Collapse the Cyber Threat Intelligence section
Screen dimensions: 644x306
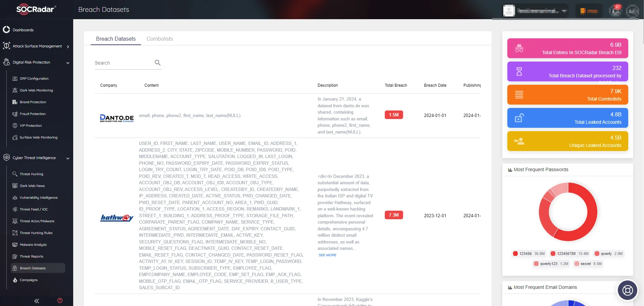tap(36, 158)
